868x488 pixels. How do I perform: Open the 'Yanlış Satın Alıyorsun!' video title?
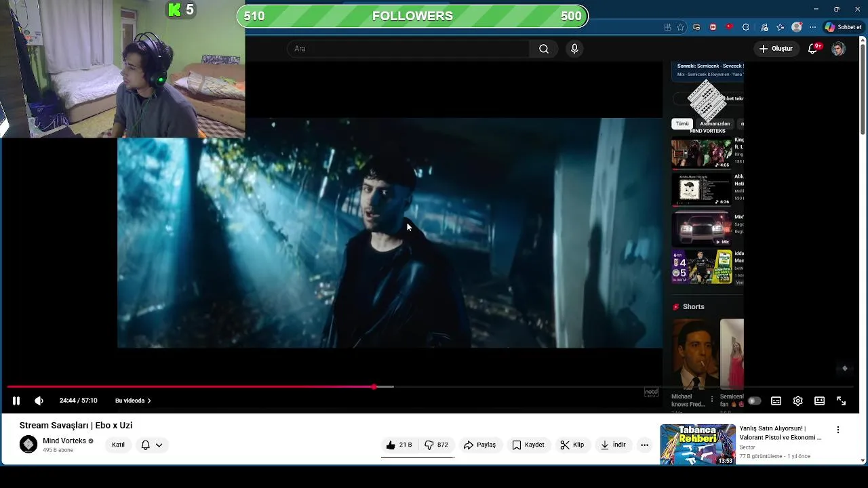tap(781, 433)
